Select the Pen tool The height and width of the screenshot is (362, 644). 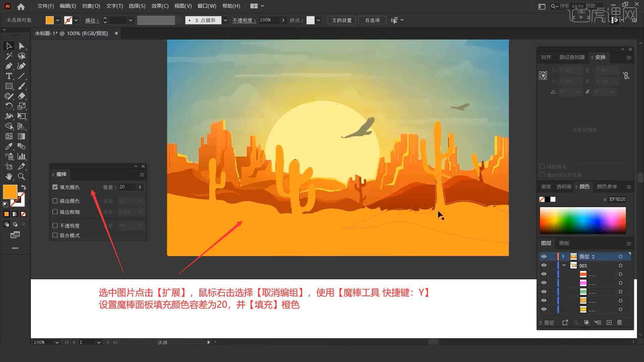[x=8, y=66]
